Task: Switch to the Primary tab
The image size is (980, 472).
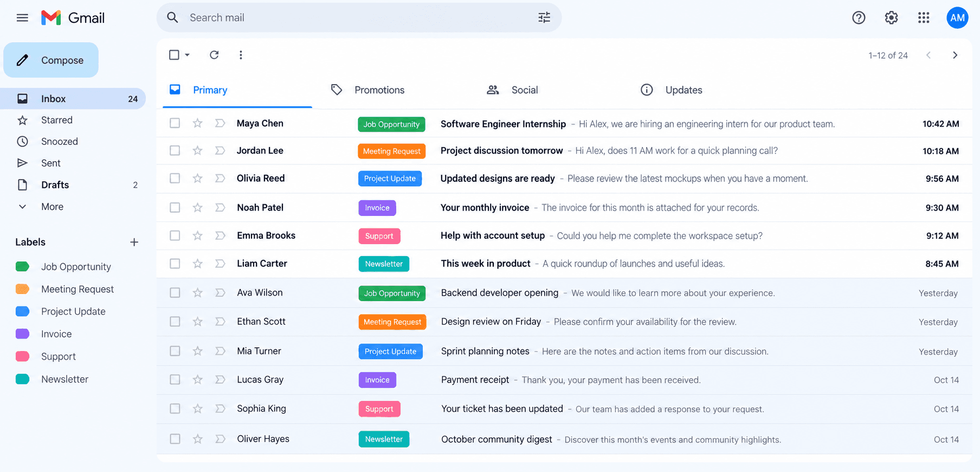Action: (x=237, y=90)
